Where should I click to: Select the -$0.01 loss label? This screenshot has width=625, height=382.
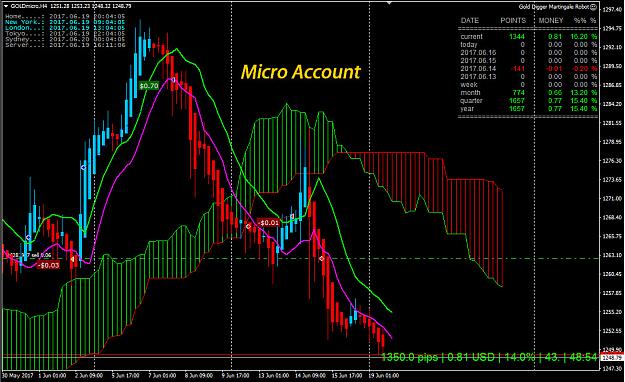(x=268, y=223)
